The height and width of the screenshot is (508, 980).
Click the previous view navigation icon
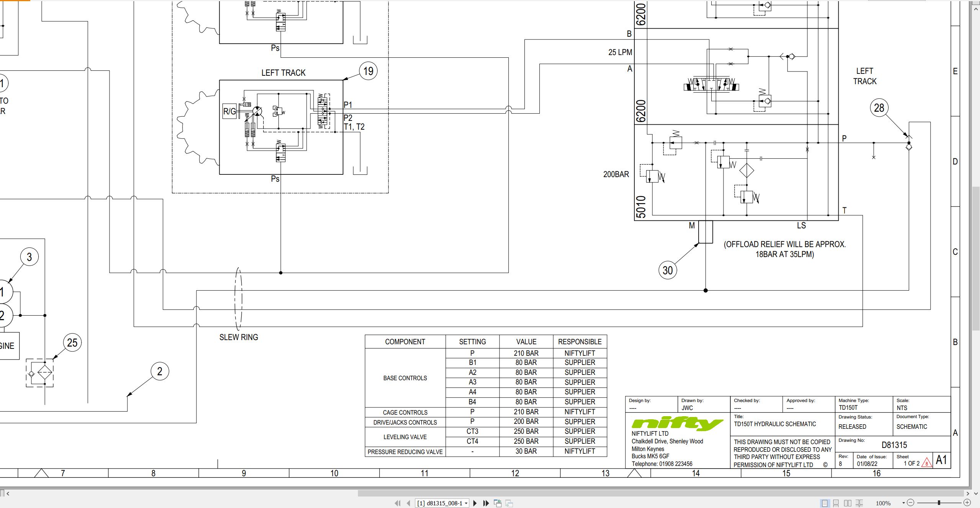pyautogui.click(x=498, y=503)
